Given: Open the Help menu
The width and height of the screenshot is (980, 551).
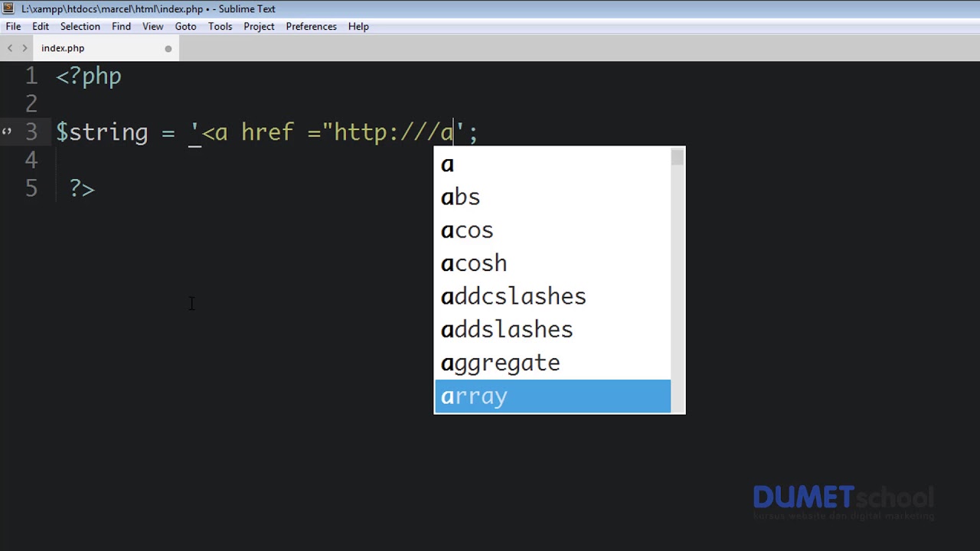Looking at the screenshot, I should coord(358,26).
